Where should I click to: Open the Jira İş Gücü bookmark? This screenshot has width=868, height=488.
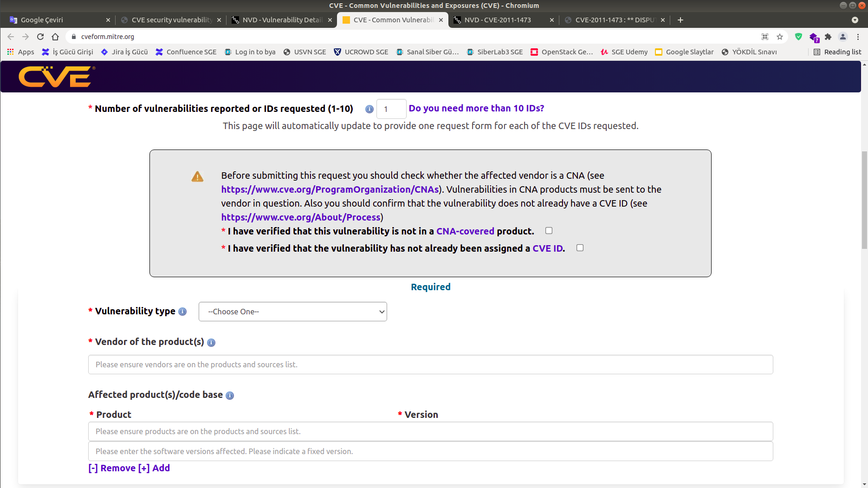click(x=124, y=52)
